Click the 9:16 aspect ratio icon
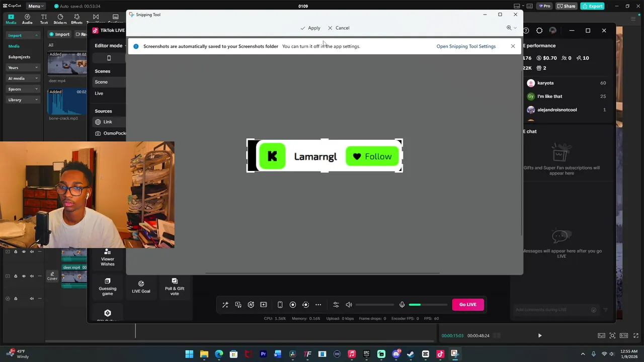Viewport: 644px width, 362px height. coord(624,335)
